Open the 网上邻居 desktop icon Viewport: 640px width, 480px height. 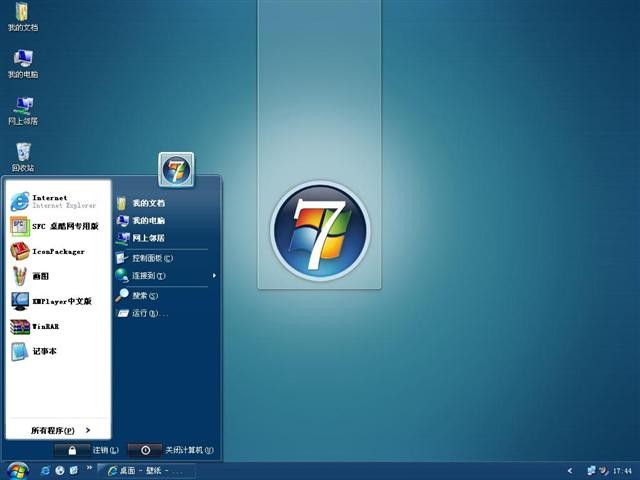click(23, 111)
